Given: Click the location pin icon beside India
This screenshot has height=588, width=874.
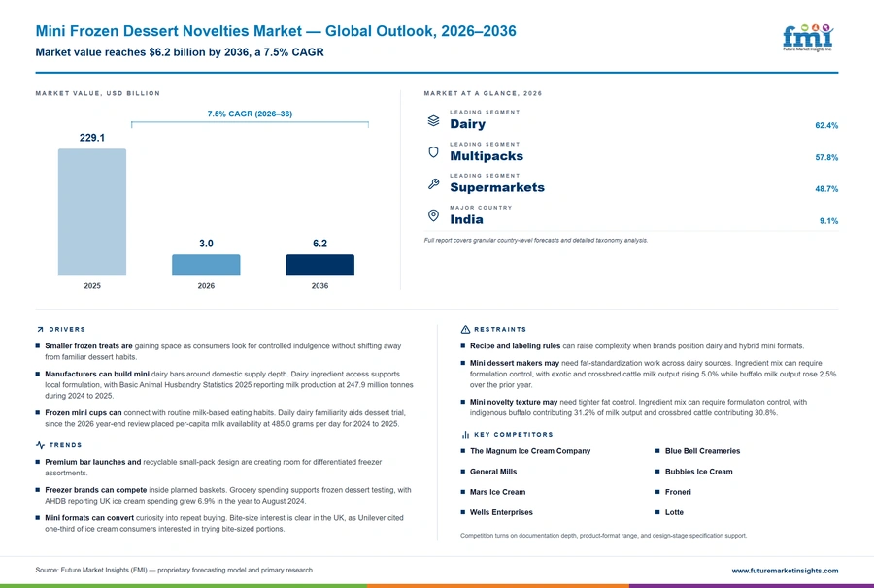Looking at the screenshot, I should (x=433, y=215).
